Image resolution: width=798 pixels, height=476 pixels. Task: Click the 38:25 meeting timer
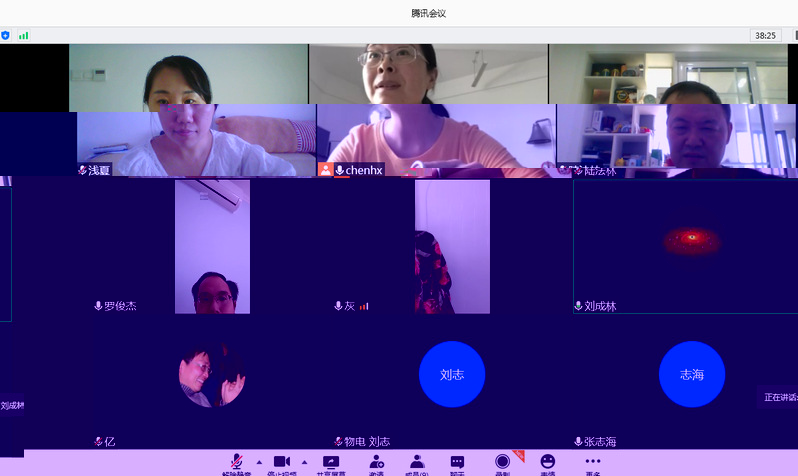pos(765,35)
